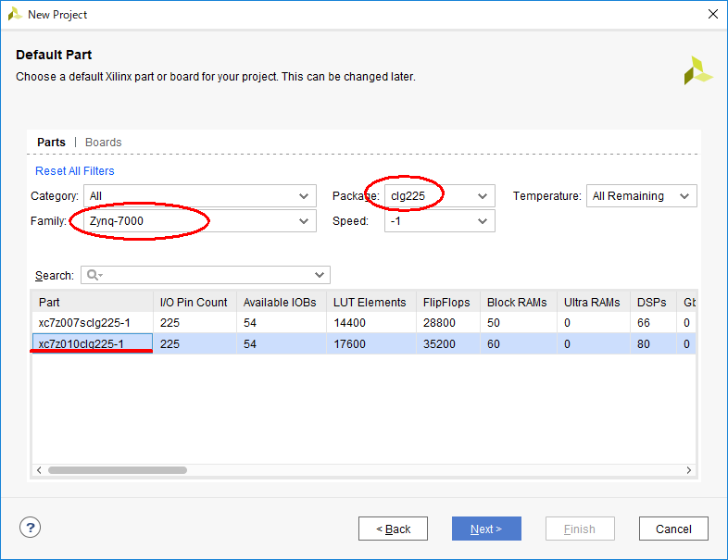Viewport: 728px width, 560px height.
Task: Select the xc7z007sclg225-1 part row
Action: point(83,323)
